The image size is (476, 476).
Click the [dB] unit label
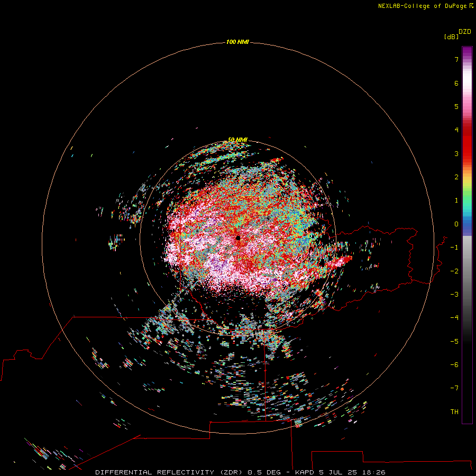(x=452, y=37)
